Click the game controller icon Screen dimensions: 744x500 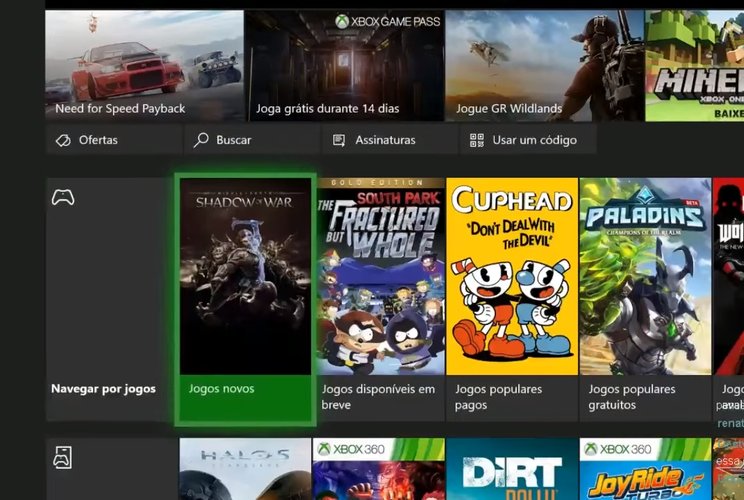(x=63, y=197)
